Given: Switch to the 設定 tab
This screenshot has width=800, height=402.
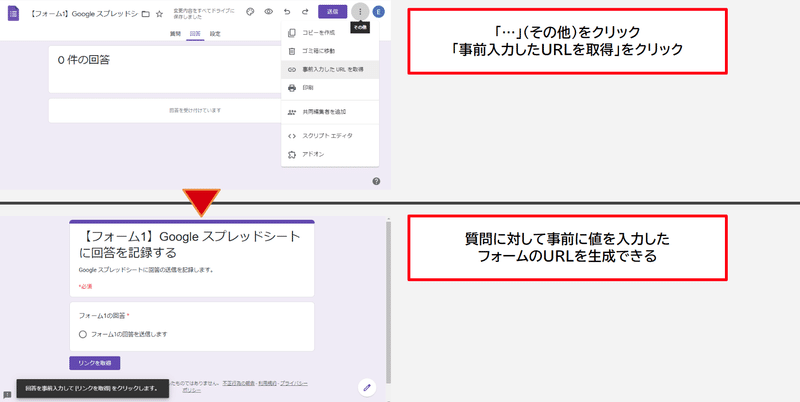Looking at the screenshot, I should tap(215, 34).
